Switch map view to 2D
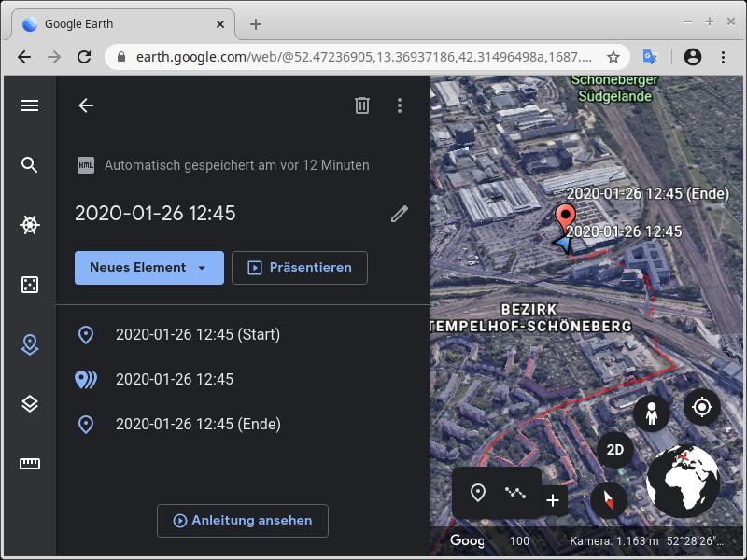The image size is (747, 560). [615, 450]
